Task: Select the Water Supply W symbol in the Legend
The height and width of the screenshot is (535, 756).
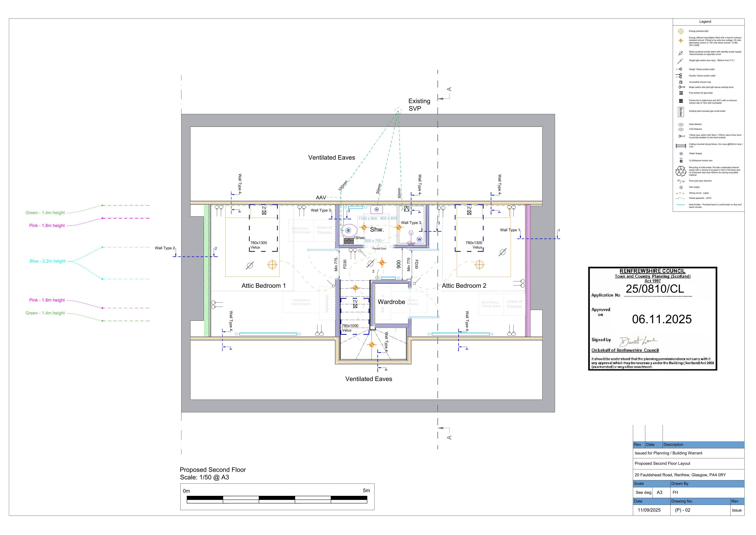Action: pyautogui.click(x=681, y=154)
